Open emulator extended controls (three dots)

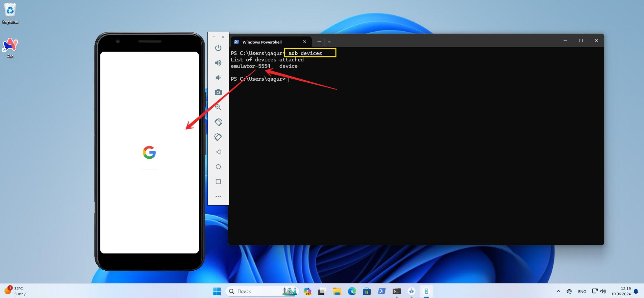[x=218, y=196]
